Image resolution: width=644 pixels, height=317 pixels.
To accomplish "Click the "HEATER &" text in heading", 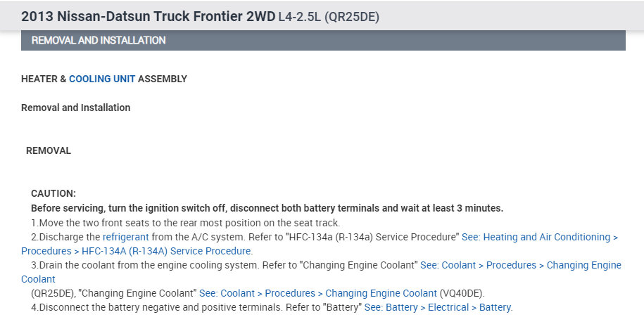I will [x=44, y=79].
